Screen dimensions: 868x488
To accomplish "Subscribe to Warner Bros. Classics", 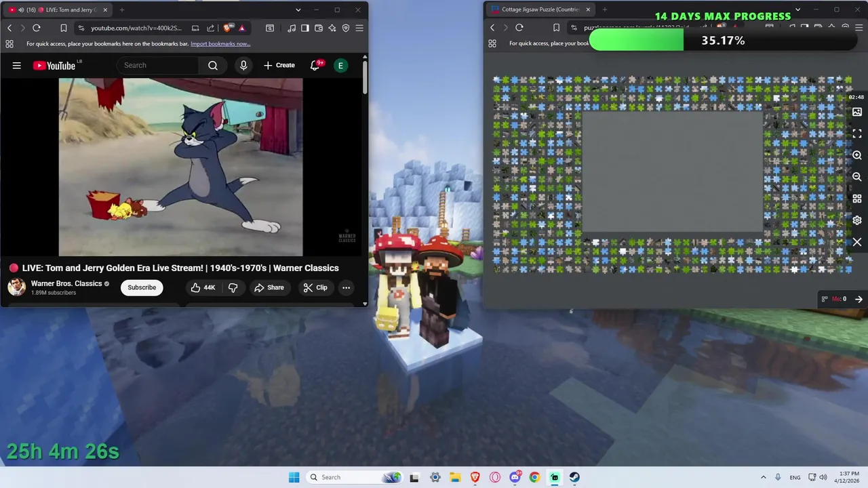I will click(142, 287).
